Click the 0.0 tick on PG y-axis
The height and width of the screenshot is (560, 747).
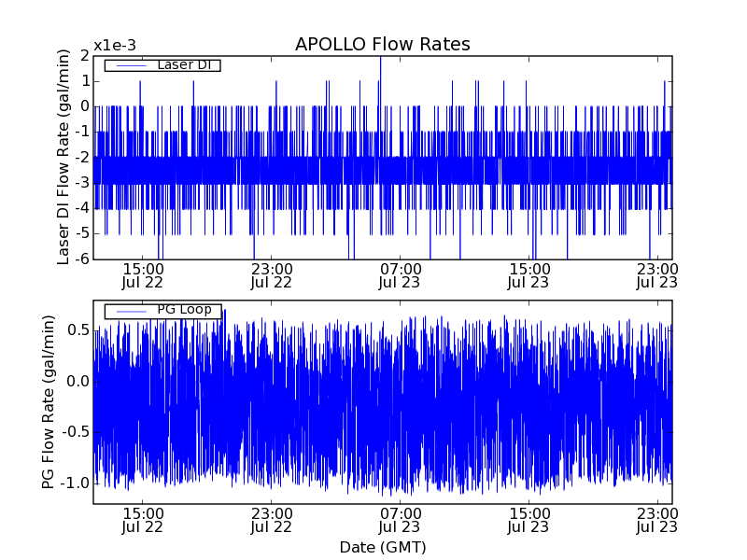tap(78, 381)
